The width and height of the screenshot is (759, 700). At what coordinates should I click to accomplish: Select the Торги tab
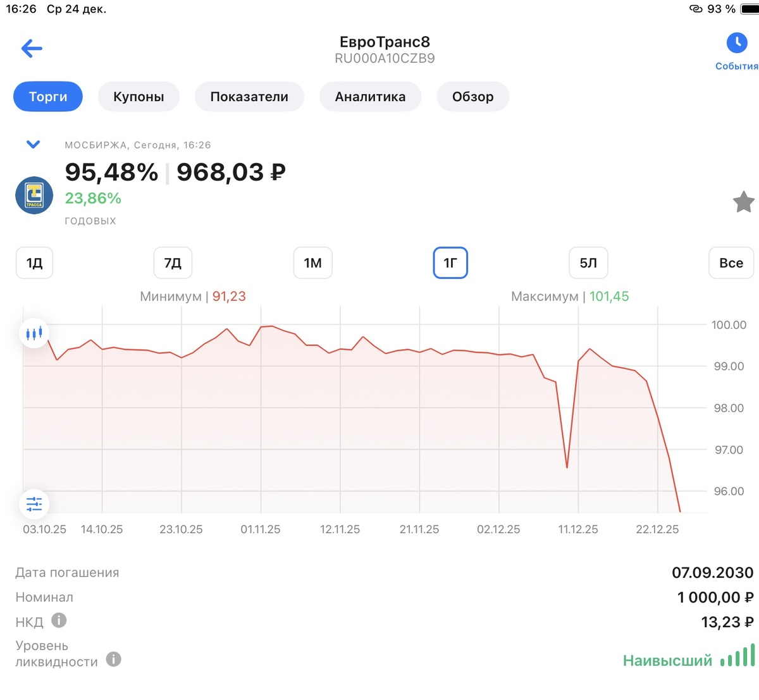(48, 97)
